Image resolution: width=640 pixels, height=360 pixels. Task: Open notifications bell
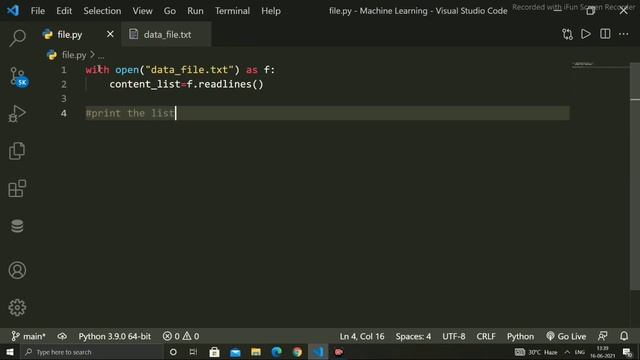pos(624,336)
